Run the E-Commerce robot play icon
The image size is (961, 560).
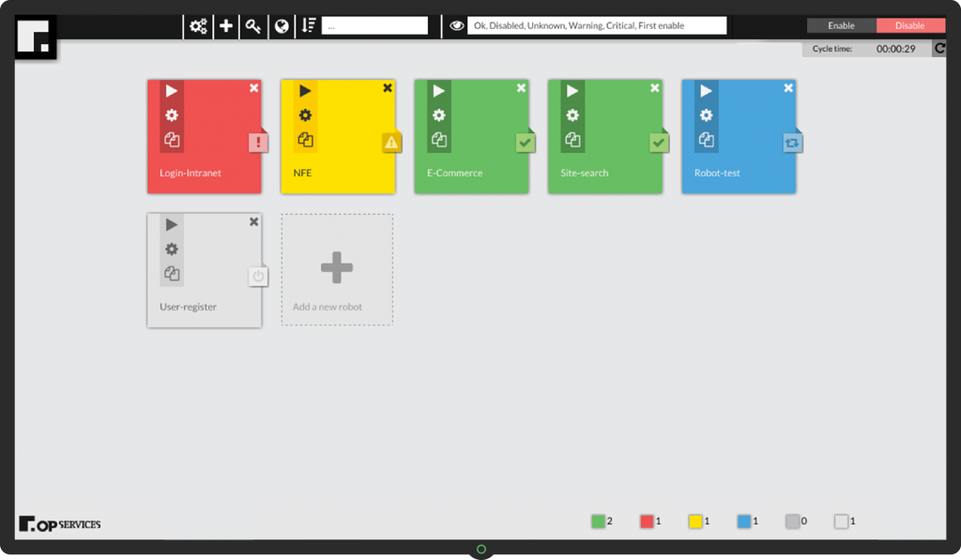(439, 91)
